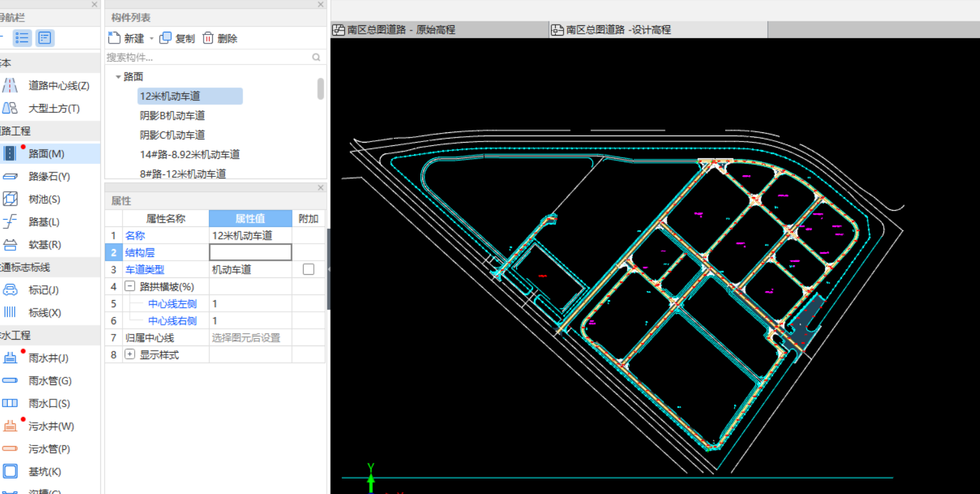Click 归属中心线 value 选择图元后设置
980x494 pixels.
tap(250, 338)
